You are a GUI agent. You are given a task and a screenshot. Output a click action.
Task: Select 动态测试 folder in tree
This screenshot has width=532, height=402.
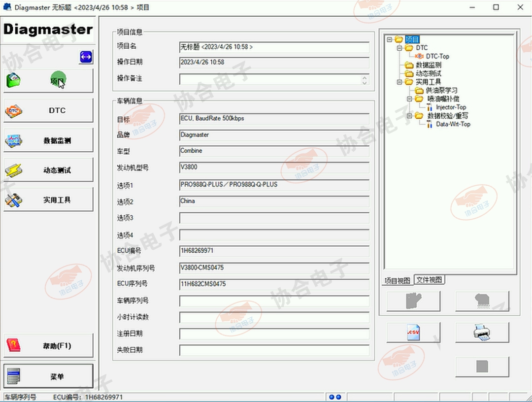(x=428, y=73)
